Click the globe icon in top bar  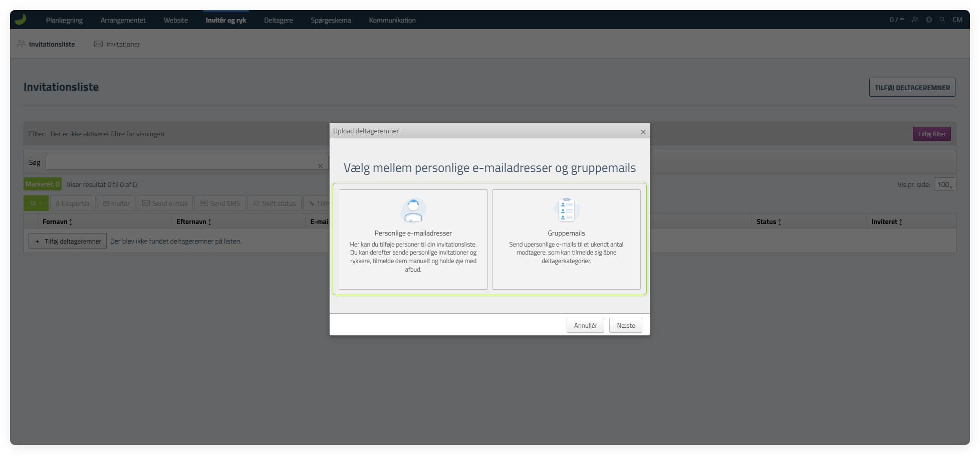929,20
